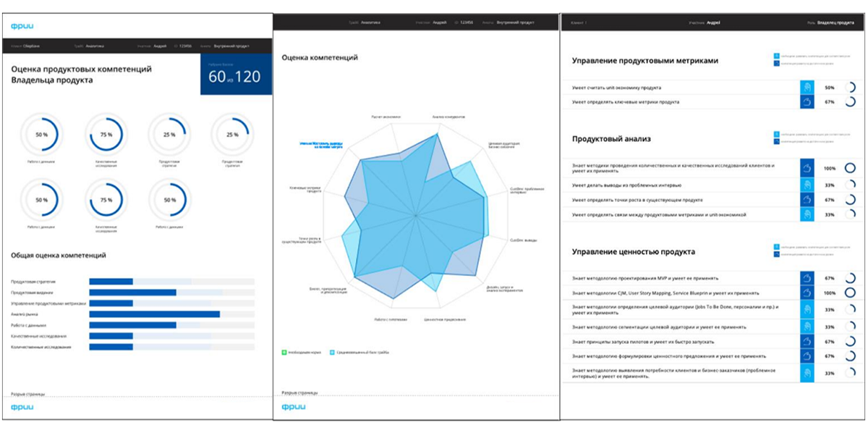The image size is (868, 433).
Task: Click the Анализ рынка progress bar
Action: tap(171, 314)
